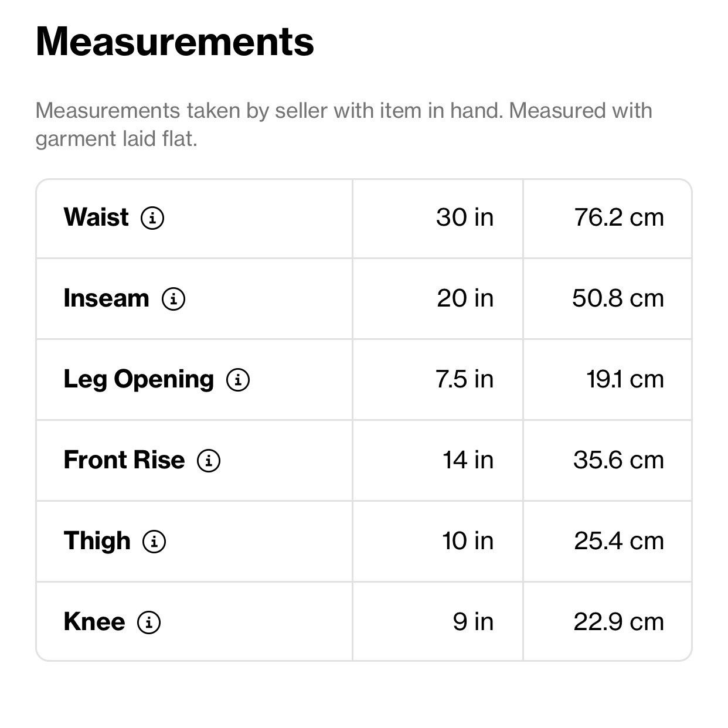Select the 22.9 cm knee value

pos(619,622)
